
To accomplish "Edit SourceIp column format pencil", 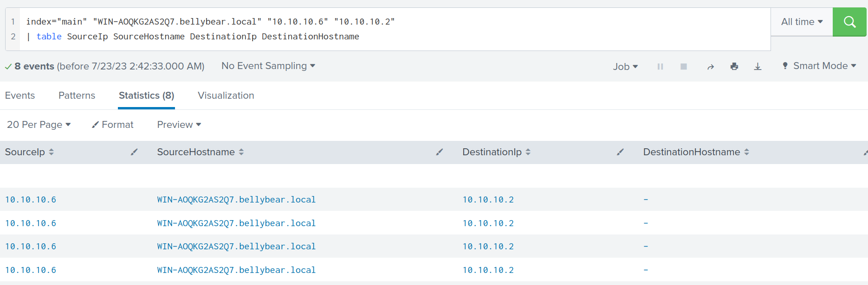I will click(x=134, y=152).
